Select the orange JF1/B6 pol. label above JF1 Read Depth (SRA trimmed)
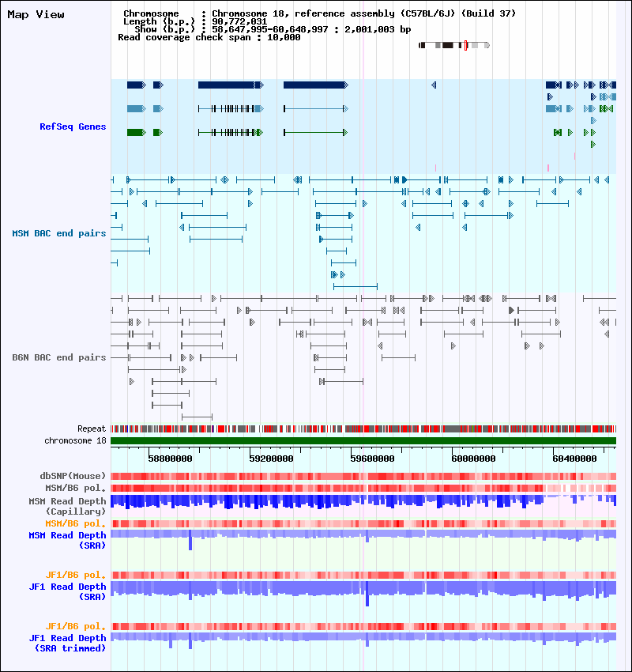 point(76,626)
